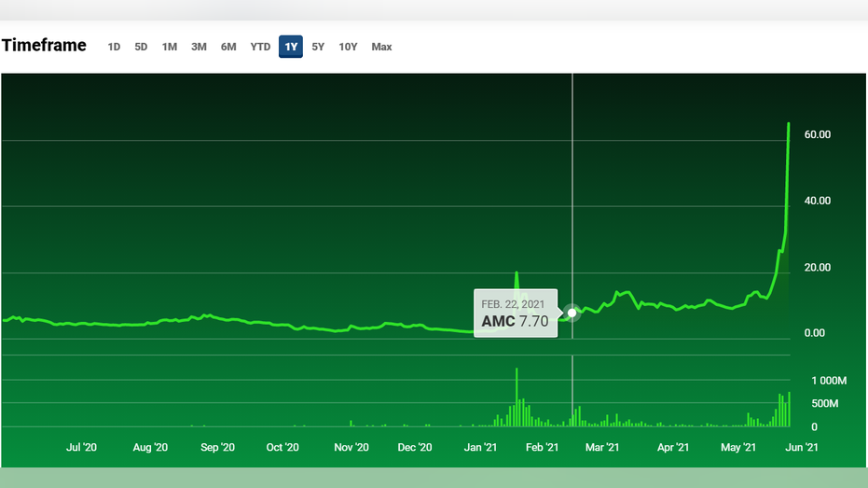Click the May '21 axis label
The image size is (868, 488).
(737, 447)
